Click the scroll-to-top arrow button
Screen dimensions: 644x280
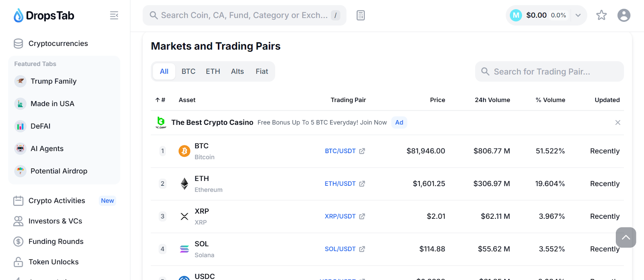(625, 237)
